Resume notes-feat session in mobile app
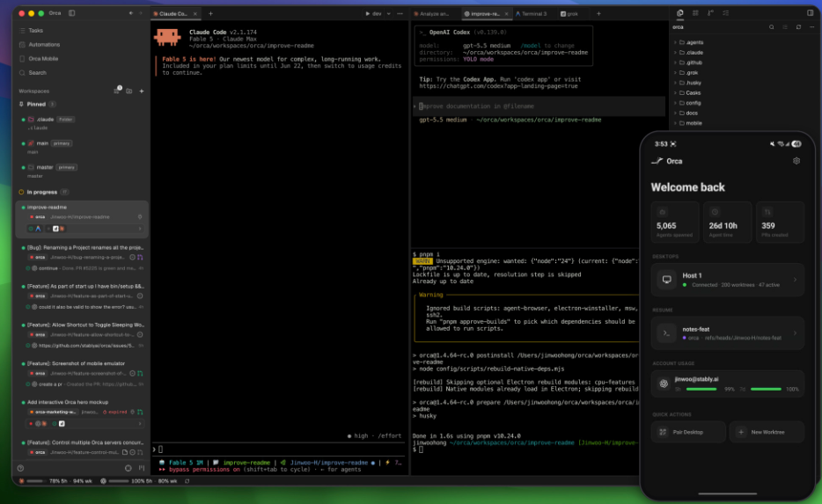The image size is (822, 504). point(728,333)
